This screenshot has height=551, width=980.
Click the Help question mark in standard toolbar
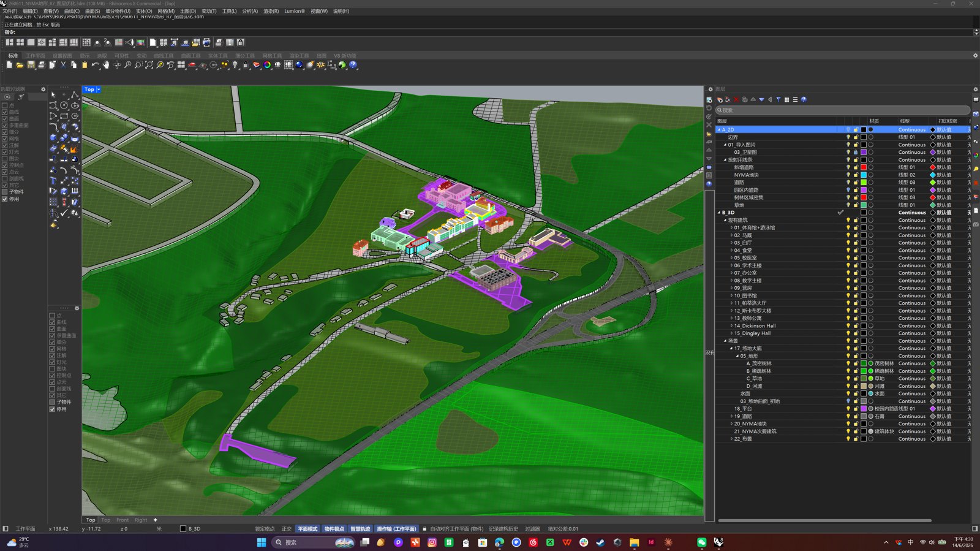(353, 65)
